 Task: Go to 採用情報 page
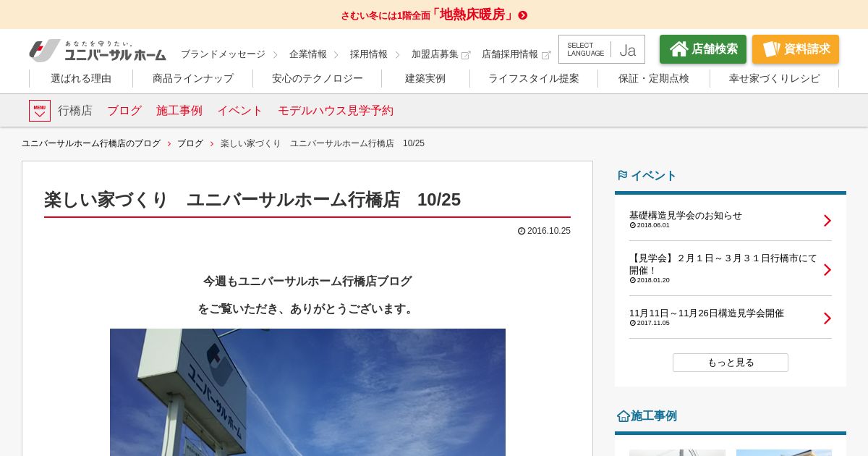[x=369, y=54]
